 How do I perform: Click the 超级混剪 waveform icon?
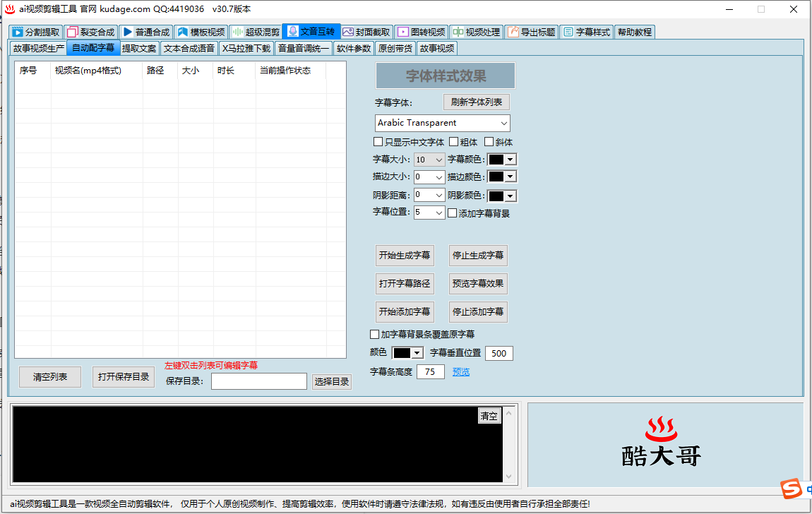(238, 32)
